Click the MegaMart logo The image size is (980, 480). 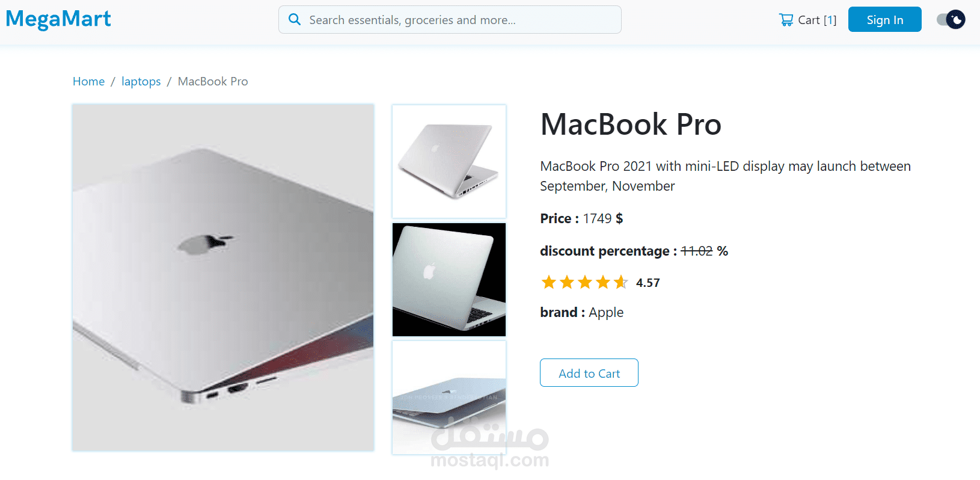click(x=58, y=19)
